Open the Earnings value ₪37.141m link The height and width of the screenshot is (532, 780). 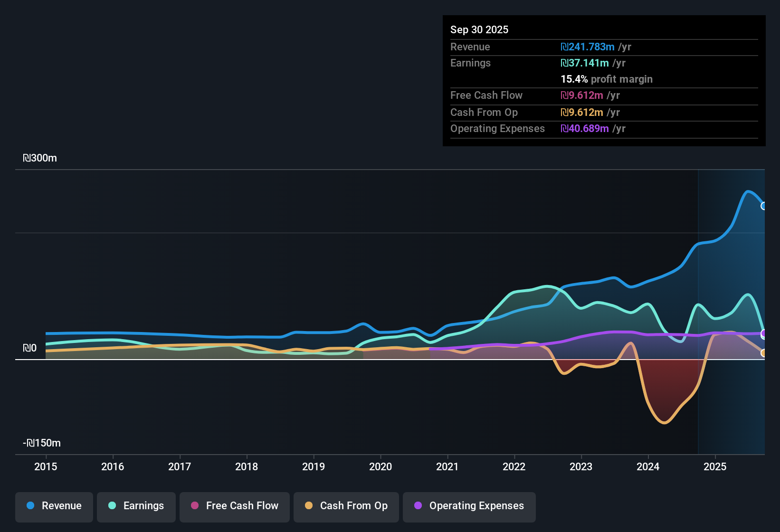click(586, 63)
